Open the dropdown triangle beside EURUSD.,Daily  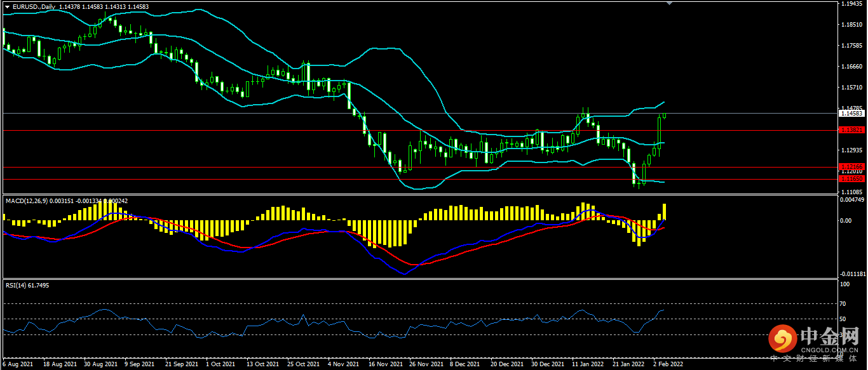coord(8,6)
